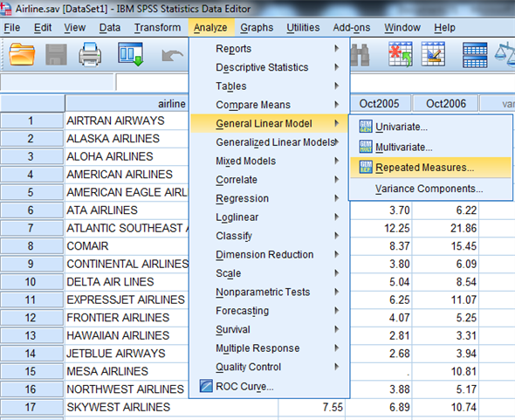
Task: Expand the Regression submenu
Action: (270, 198)
